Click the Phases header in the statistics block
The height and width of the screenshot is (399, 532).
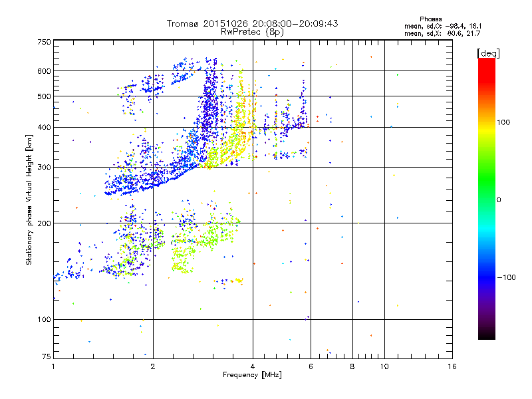click(430, 19)
